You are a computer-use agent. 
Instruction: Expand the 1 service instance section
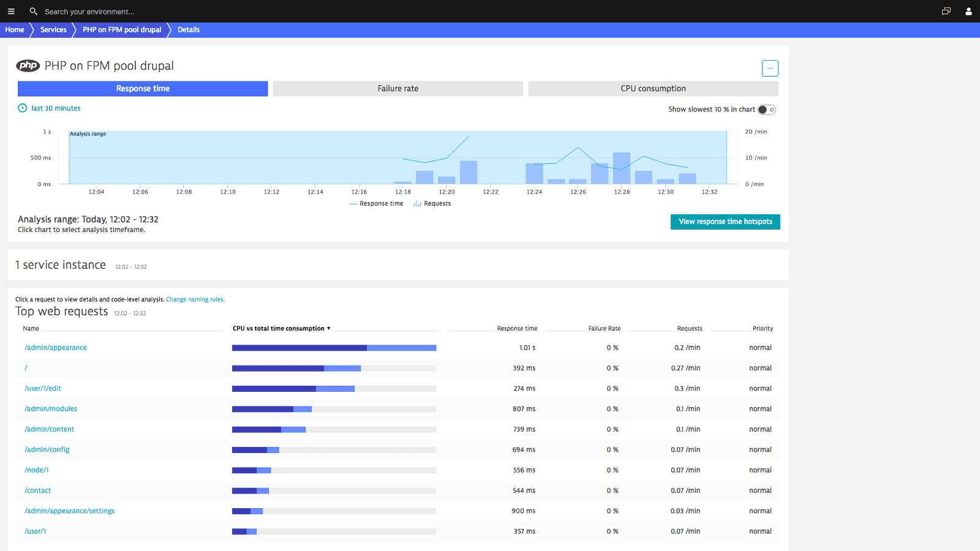[x=61, y=265]
